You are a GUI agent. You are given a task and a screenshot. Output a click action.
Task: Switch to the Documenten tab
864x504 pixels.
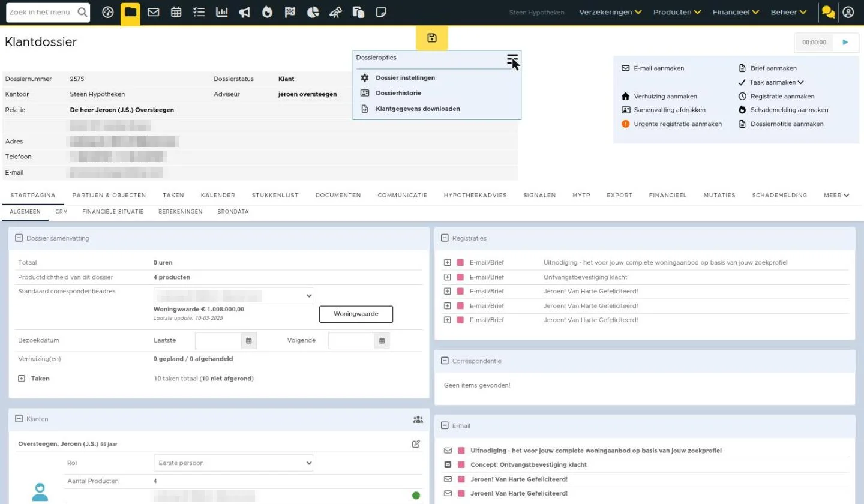point(338,195)
